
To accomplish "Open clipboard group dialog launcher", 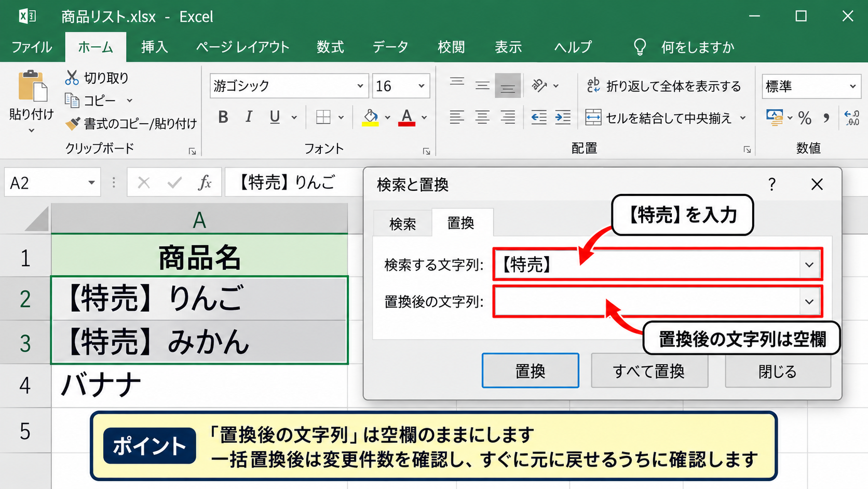I will [x=193, y=151].
